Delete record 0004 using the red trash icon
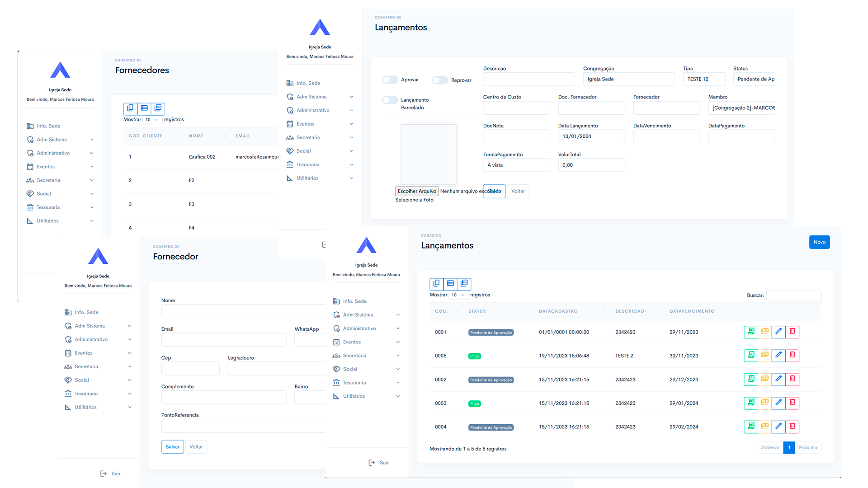This screenshot has width=868, height=488. pyautogui.click(x=792, y=427)
